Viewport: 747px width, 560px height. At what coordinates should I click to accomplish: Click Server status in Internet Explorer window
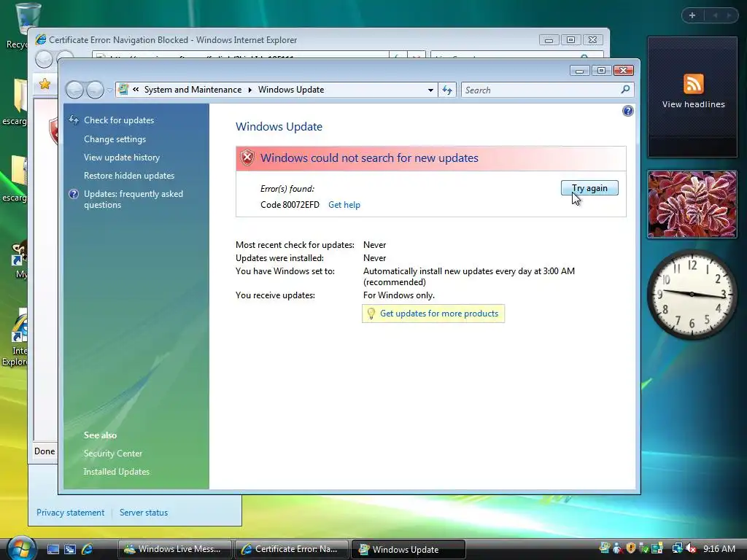click(144, 513)
